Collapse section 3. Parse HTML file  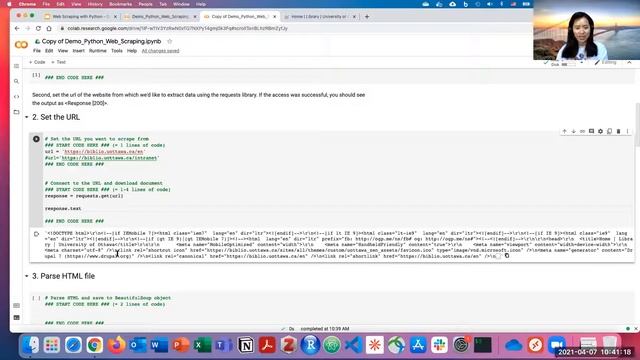point(27,276)
